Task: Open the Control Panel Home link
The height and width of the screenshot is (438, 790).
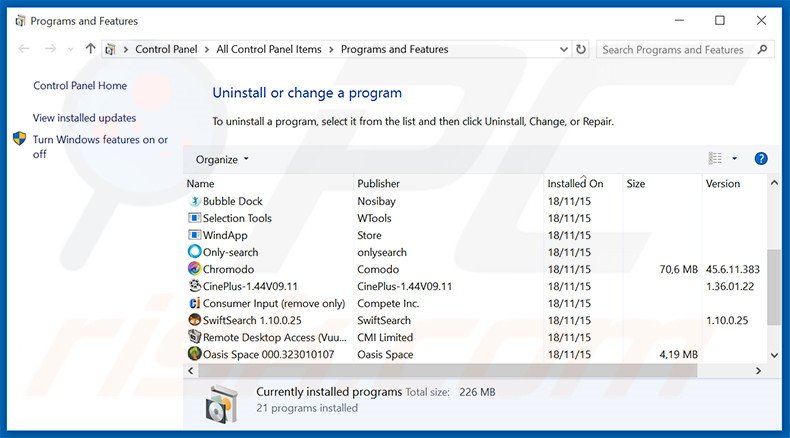Action: click(80, 86)
